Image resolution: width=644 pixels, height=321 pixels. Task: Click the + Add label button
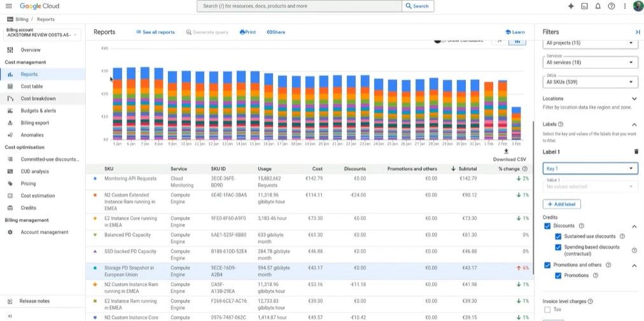(x=562, y=204)
